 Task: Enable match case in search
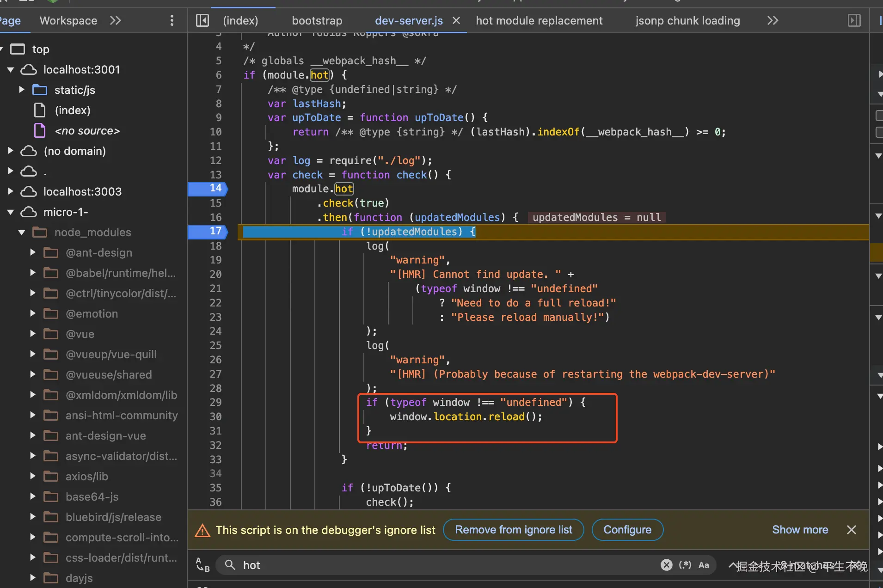[704, 565]
